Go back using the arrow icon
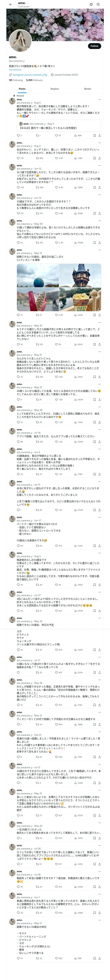 (10, 5)
